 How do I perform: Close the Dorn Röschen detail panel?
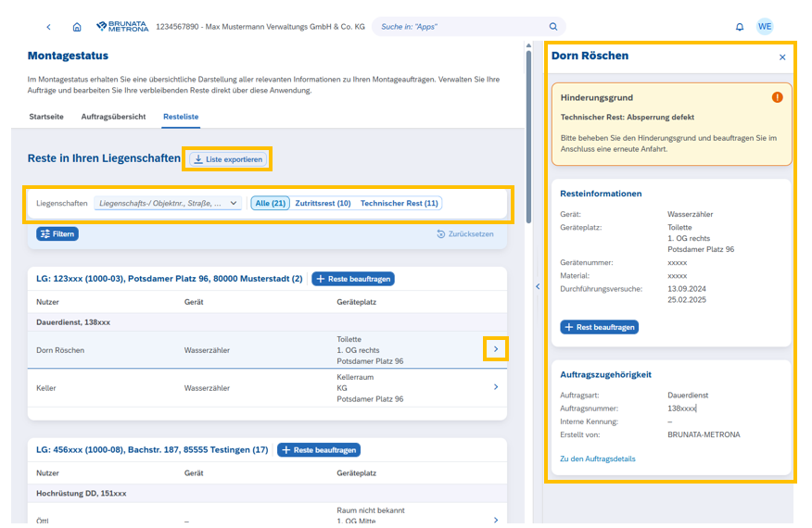(781, 57)
